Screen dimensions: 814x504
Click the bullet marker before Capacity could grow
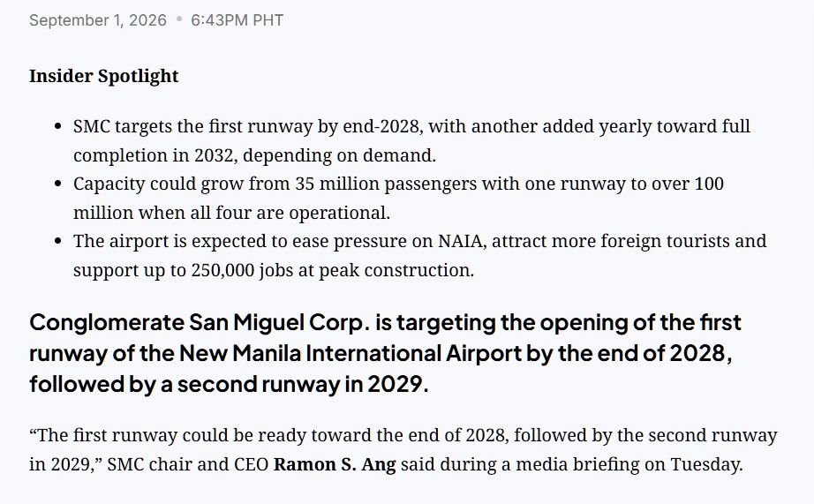coord(58,184)
